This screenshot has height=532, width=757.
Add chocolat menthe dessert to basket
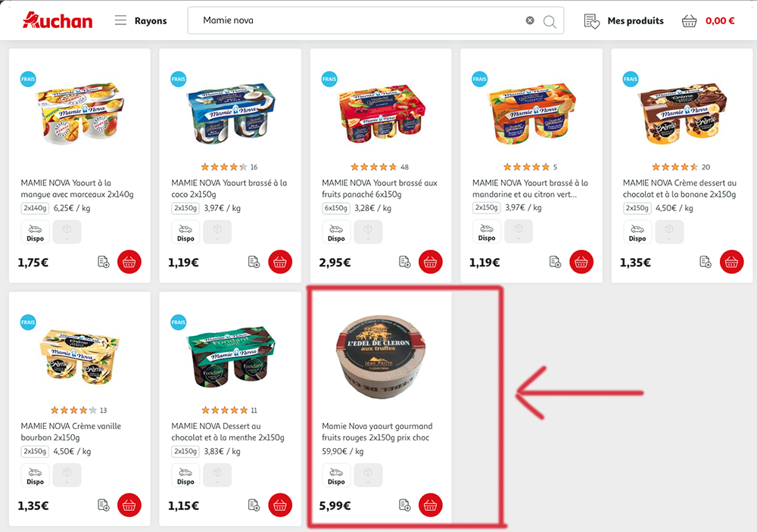click(x=280, y=506)
